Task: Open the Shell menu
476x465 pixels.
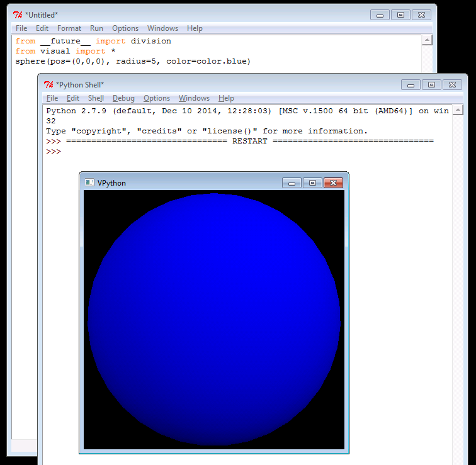Action: click(96, 98)
